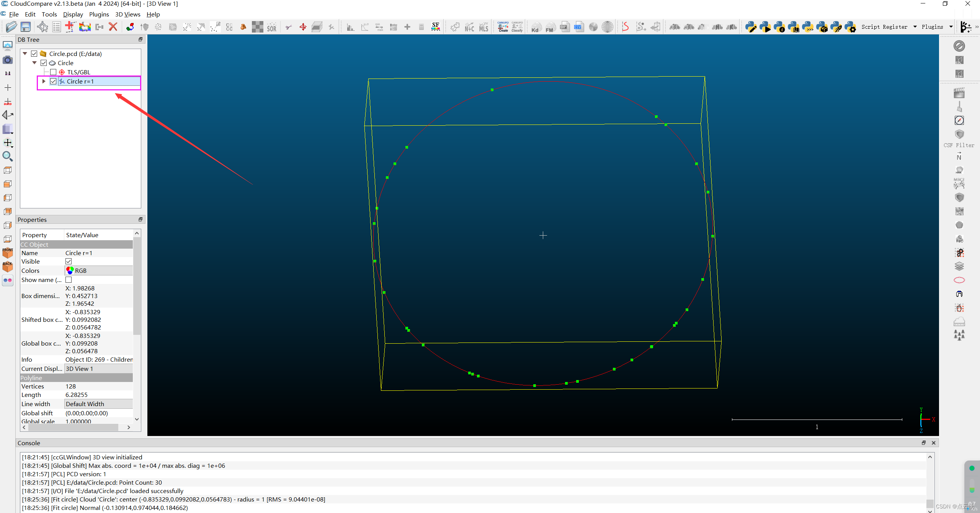Open the Colors RGB combo box
The width and height of the screenshot is (980, 513).
click(x=98, y=270)
